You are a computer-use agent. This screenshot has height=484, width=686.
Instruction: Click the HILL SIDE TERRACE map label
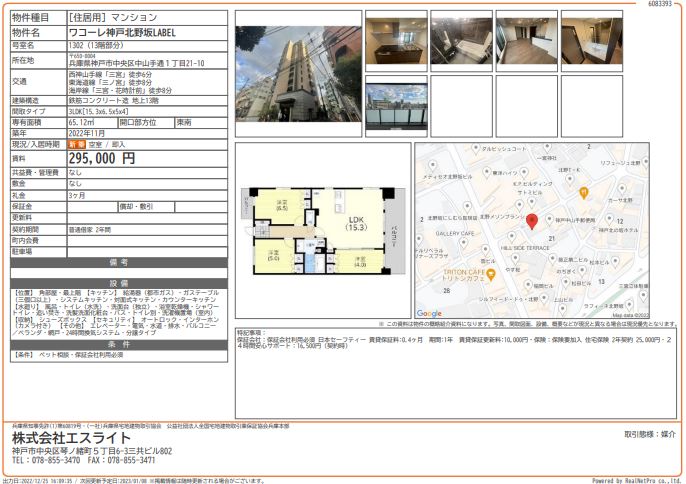pyautogui.click(x=525, y=248)
